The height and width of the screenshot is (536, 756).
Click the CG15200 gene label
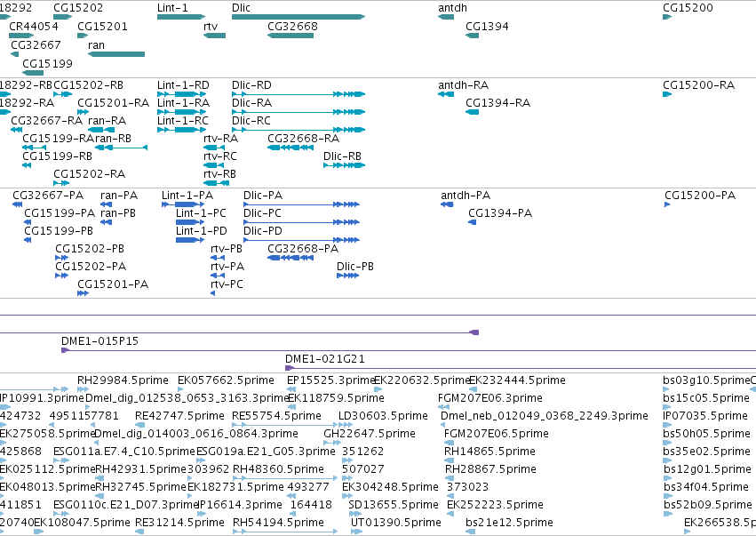[x=688, y=8]
